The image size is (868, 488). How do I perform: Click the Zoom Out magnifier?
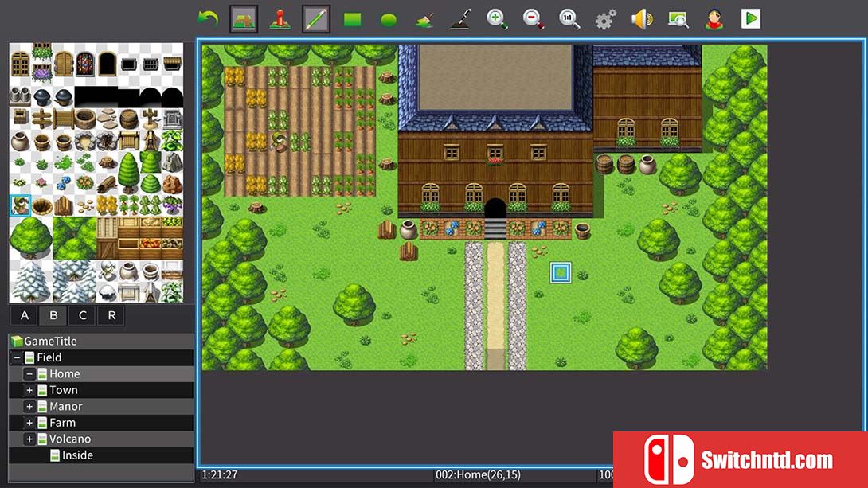[x=533, y=19]
